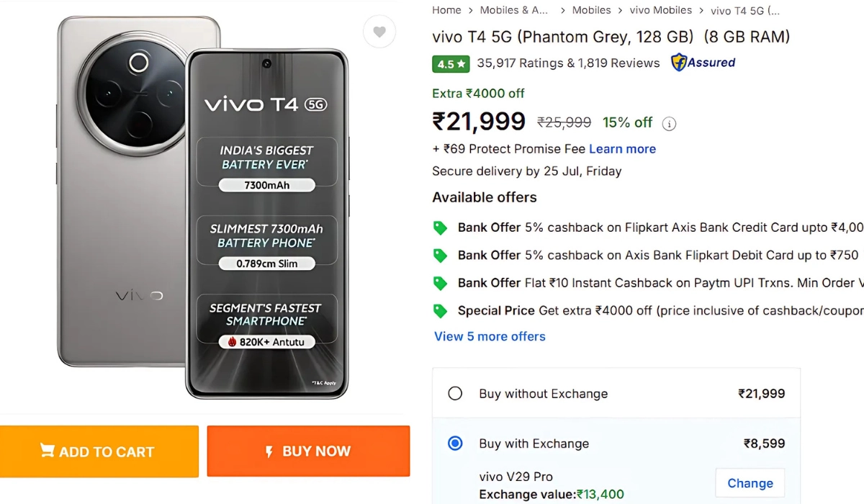This screenshot has width=864, height=504.
Task: Open the ratings and reviews count
Action: tap(568, 63)
